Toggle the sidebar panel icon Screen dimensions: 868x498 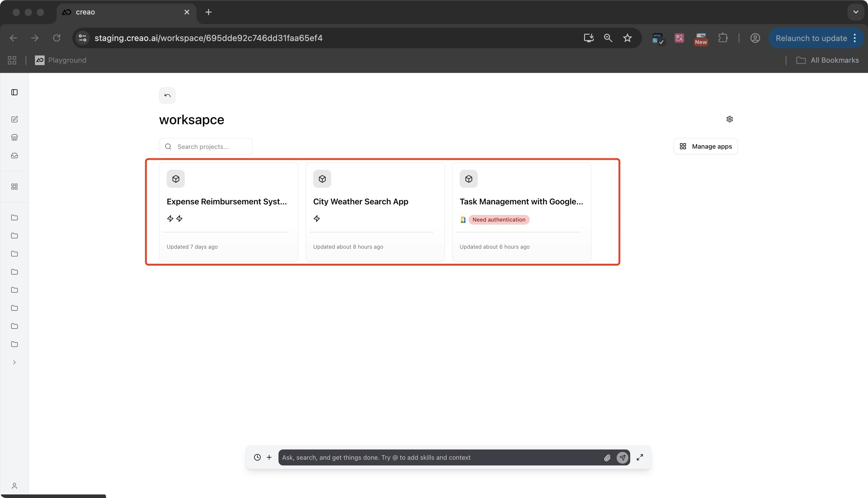tap(14, 92)
